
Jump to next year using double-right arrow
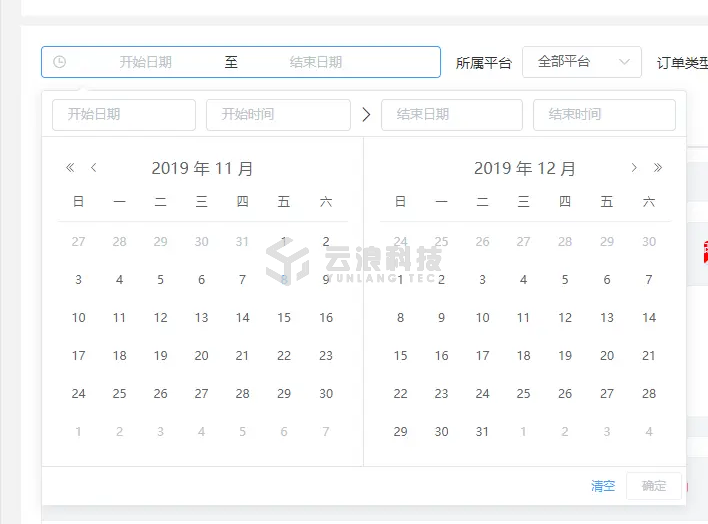[x=657, y=168]
